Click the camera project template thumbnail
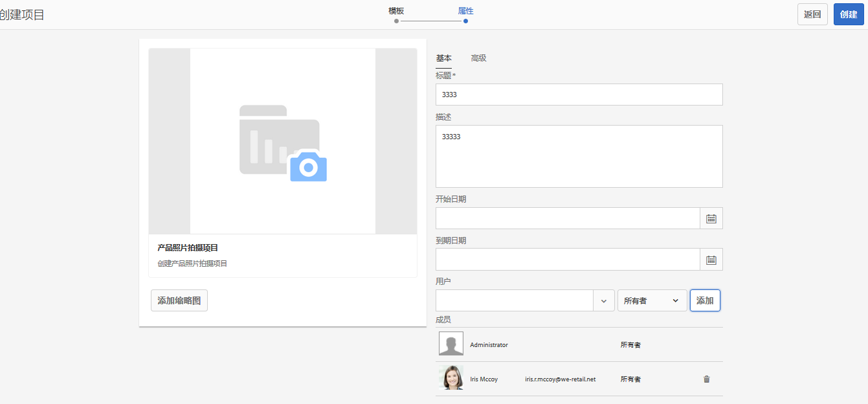 283,141
